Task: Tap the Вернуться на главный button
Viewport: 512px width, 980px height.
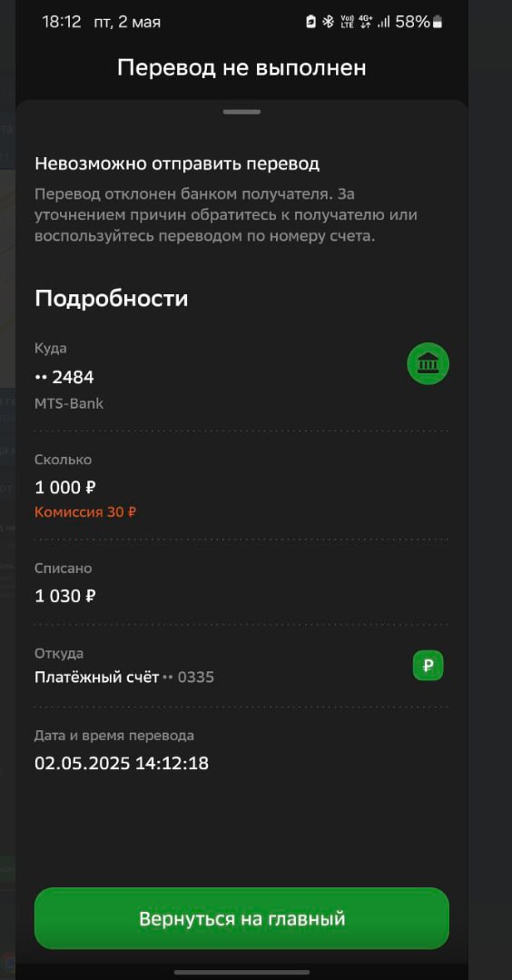Action: (x=241, y=918)
